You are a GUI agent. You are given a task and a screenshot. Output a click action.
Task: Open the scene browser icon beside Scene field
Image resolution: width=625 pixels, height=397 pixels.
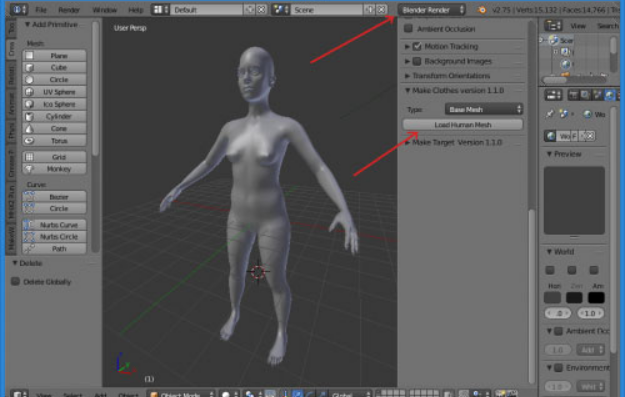(281, 9)
